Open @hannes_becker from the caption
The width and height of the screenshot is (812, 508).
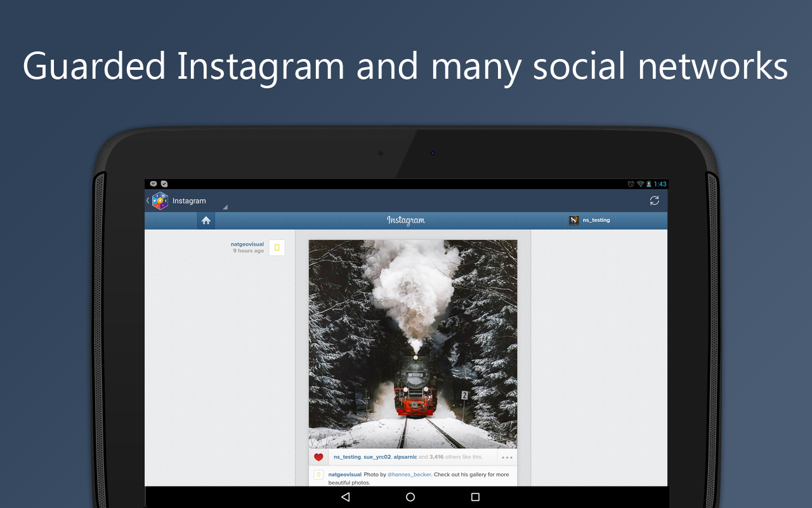click(x=409, y=474)
